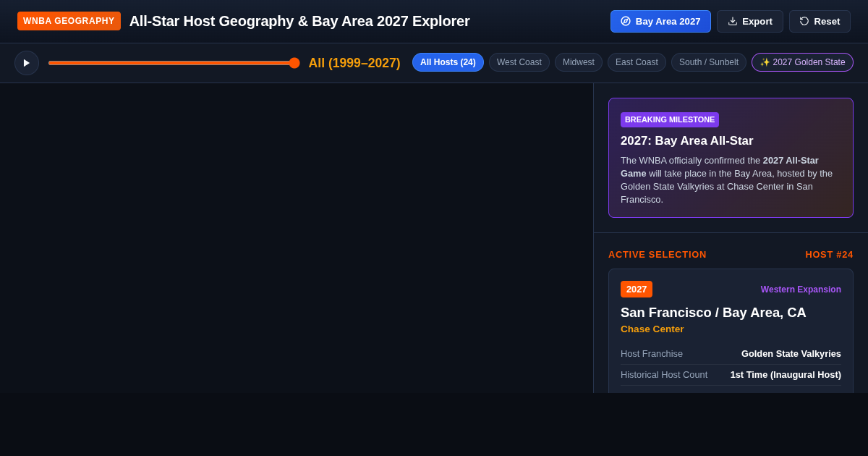The height and width of the screenshot is (456, 868).
Task: Click the Golden State Valkyries value
Action: (791, 354)
